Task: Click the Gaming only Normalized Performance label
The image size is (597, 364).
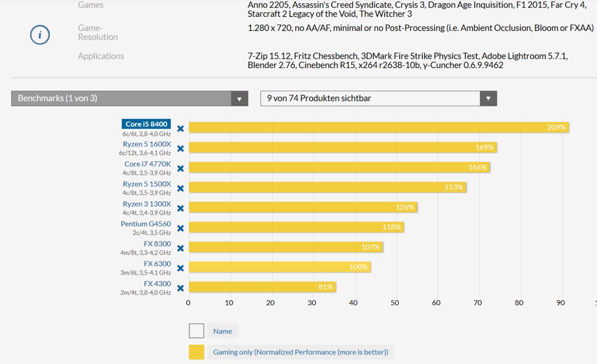Action: [x=301, y=353]
